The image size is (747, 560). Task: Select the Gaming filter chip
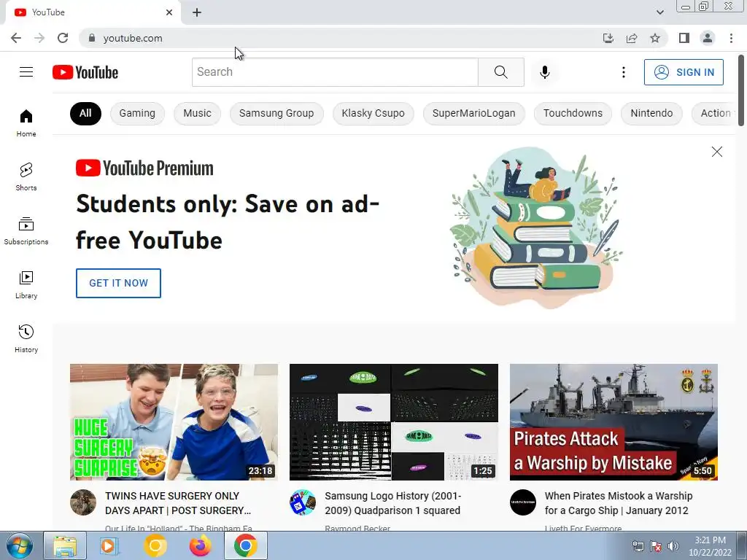137,113
